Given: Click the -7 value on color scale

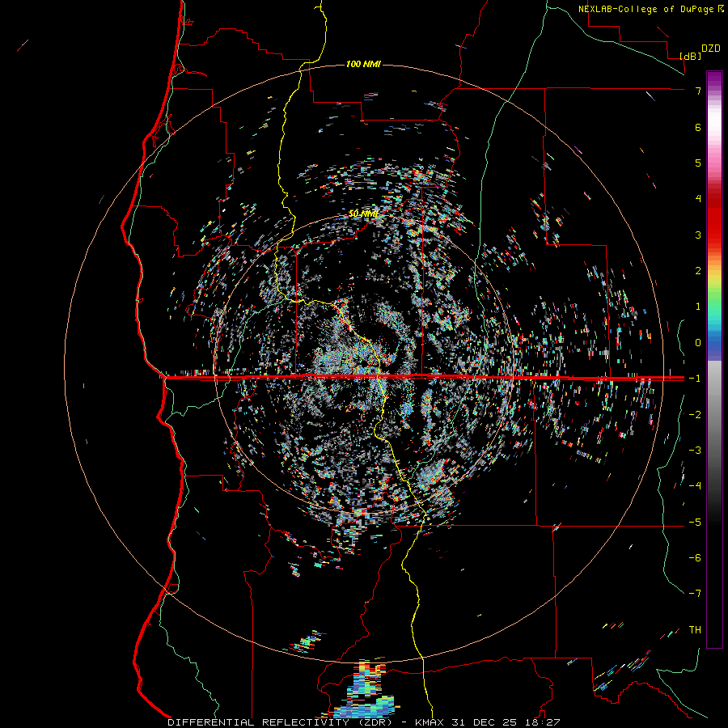Looking at the screenshot, I should pos(695,594).
